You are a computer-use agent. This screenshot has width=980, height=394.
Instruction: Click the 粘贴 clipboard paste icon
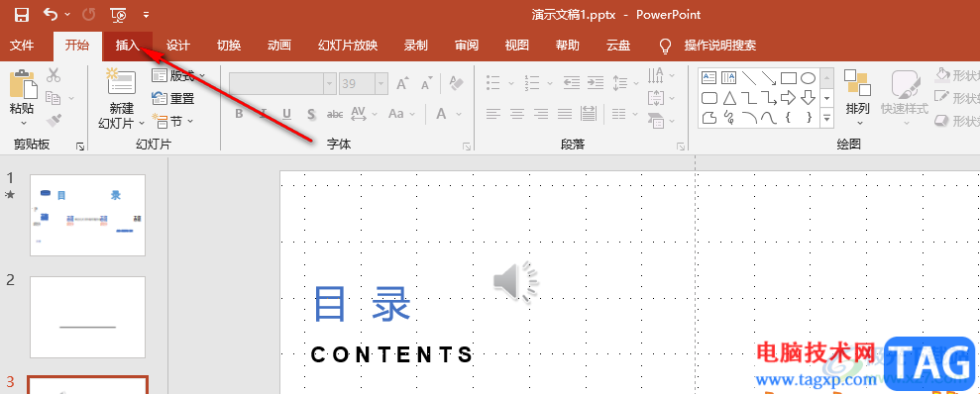[23, 83]
